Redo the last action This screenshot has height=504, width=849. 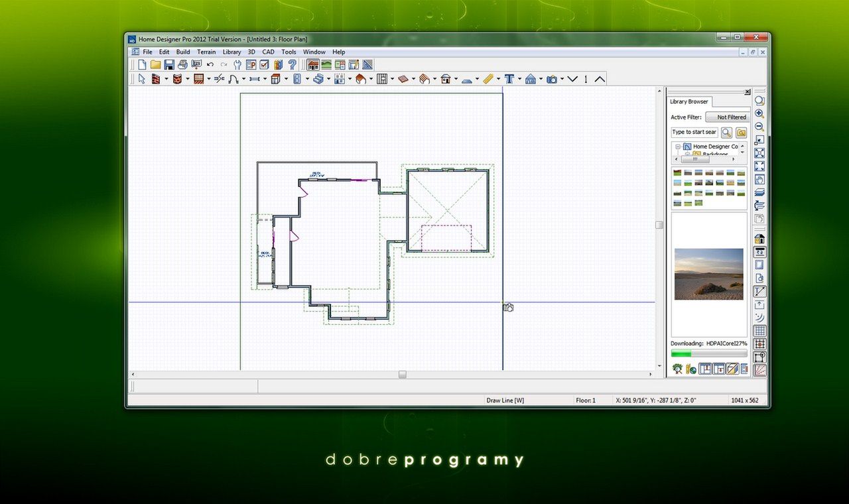(x=224, y=64)
